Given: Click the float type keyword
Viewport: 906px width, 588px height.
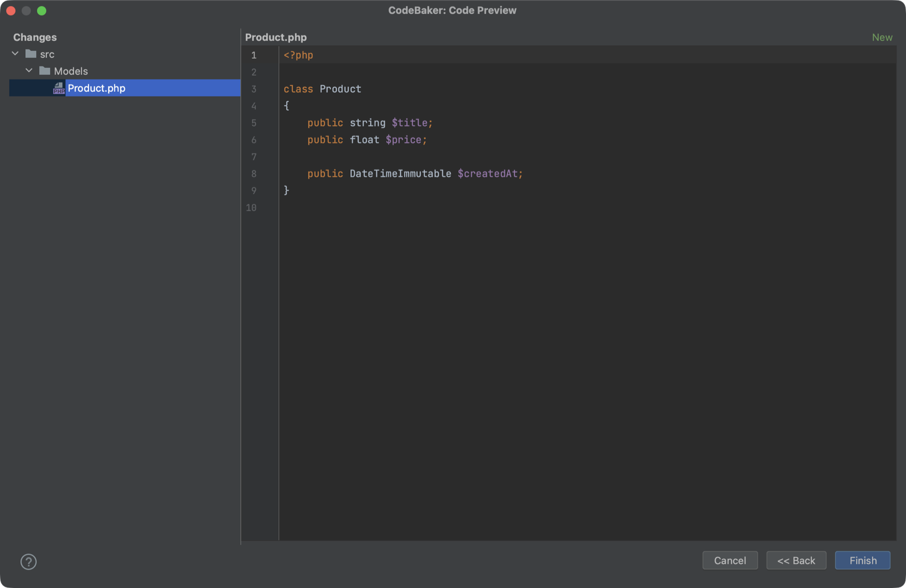Looking at the screenshot, I should coord(364,140).
